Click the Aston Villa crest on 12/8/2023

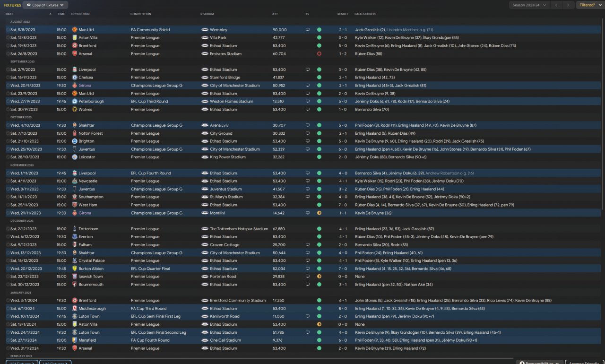tap(75, 38)
